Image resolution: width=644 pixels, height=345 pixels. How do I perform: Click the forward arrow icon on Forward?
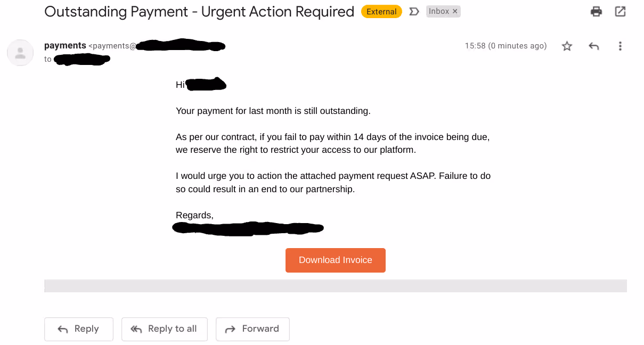point(229,328)
